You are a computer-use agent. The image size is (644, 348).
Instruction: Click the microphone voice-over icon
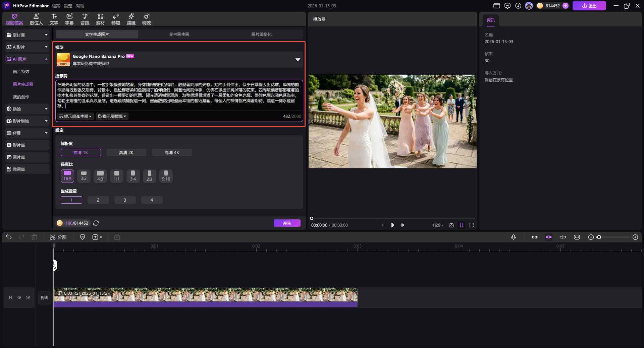pyautogui.click(x=513, y=237)
